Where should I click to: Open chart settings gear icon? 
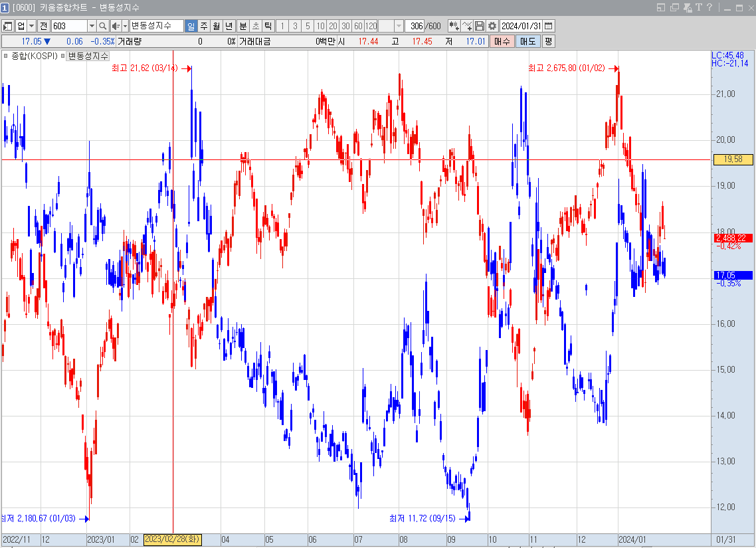point(492,26)
